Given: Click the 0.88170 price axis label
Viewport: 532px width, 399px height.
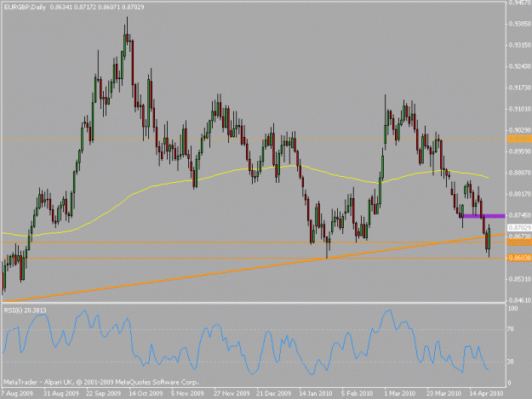Looking at the screenshot, I should [519, 194].
